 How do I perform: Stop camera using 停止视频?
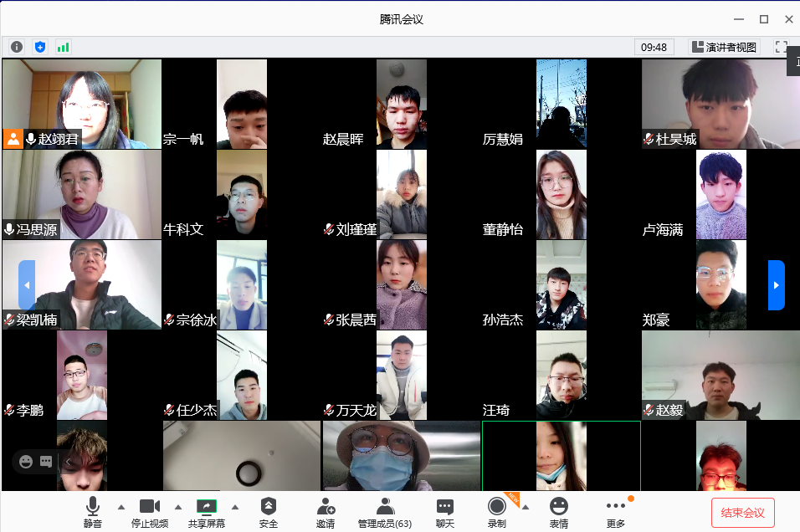click(x=150, y=512)
